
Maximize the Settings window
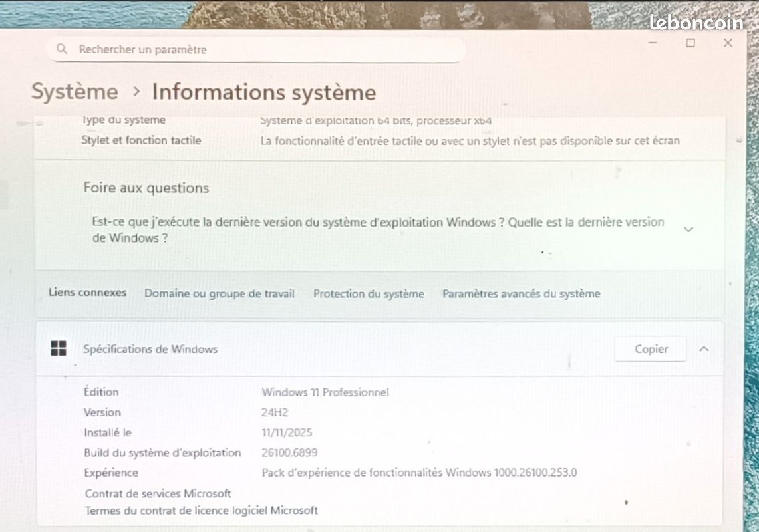pos(690,43)
